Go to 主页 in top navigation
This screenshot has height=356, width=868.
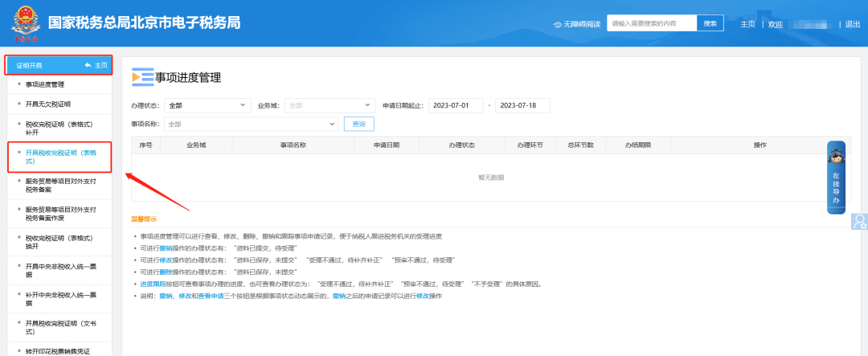pyautogui.click(x=747, y=24)
